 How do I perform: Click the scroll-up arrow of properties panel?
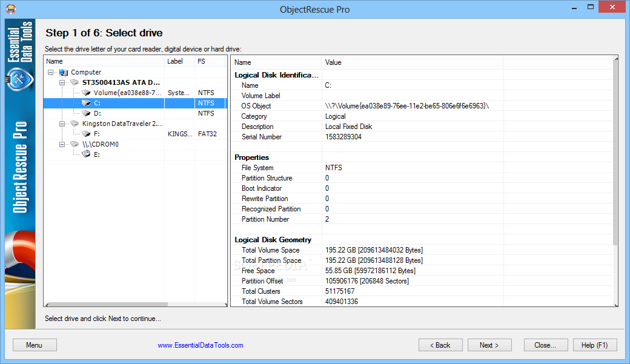[616, 59]
